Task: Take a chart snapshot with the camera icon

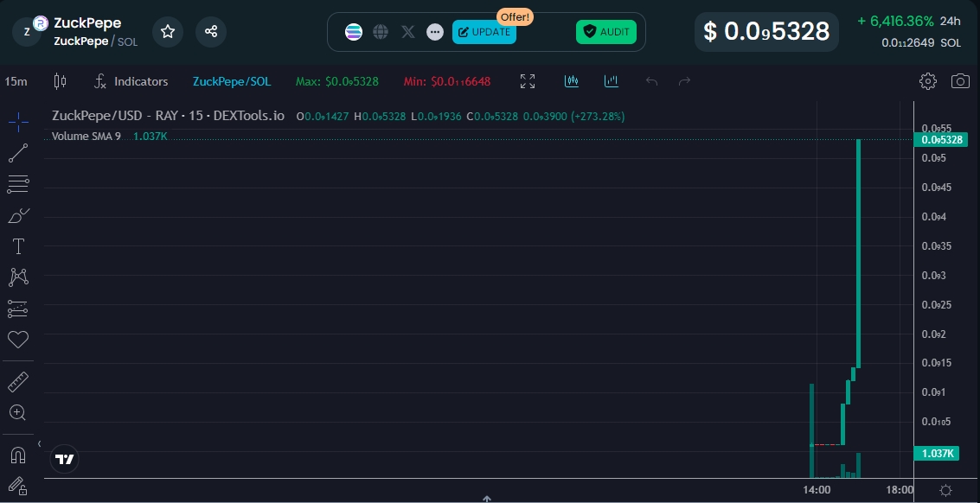Action: [x=960, y=81]
